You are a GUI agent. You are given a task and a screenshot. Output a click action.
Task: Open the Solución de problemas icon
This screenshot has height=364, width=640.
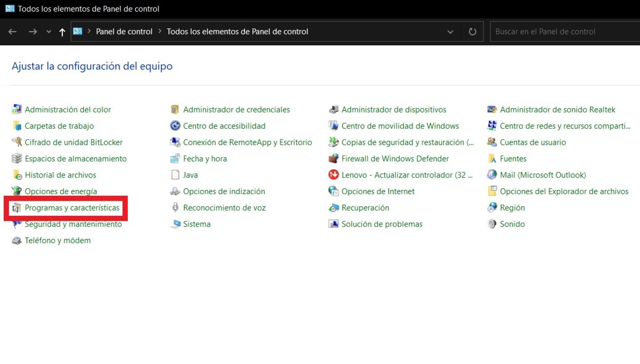click(x=333, y=224)
